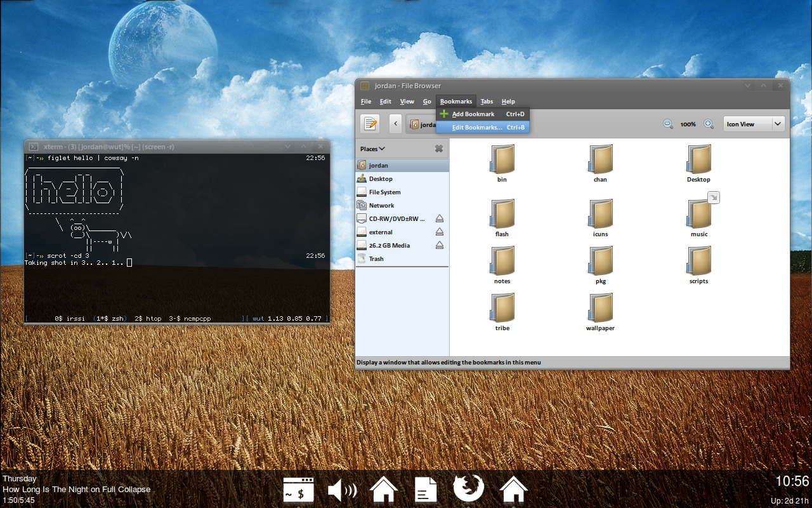
Task: Close the Places side pane
Action: [x=438, y=149]
